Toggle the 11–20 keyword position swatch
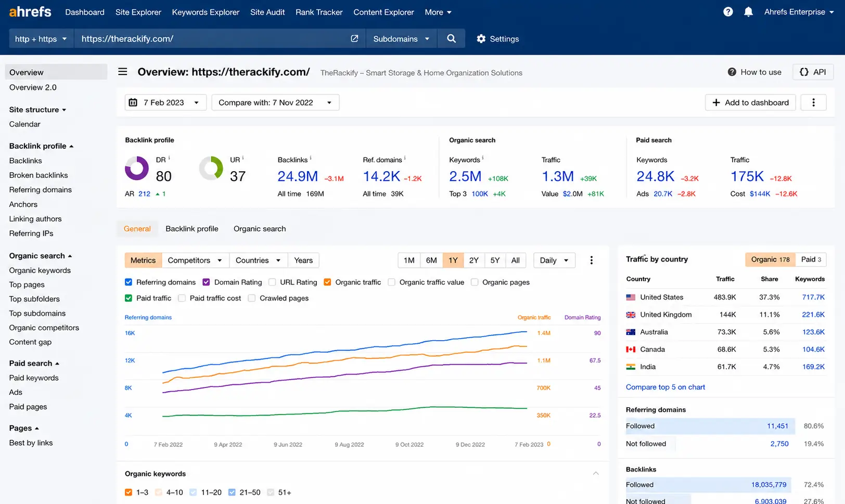This screenshot has width=845, height=504. click(193, 492)
